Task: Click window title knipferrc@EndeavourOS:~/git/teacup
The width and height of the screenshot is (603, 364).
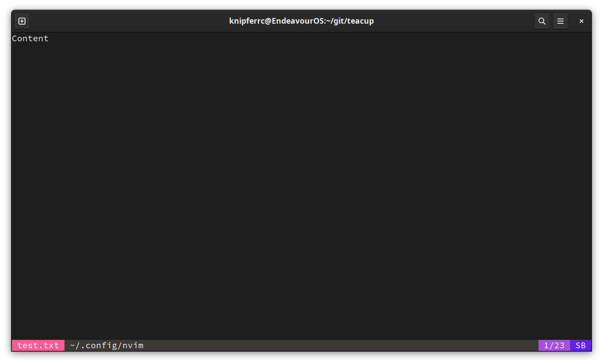Action: tap(301, 21)
